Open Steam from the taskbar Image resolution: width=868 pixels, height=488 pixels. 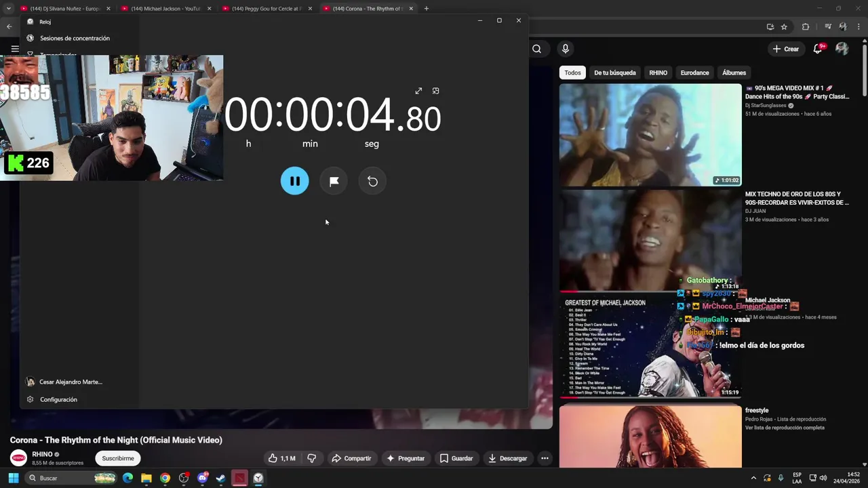(220, 478)
